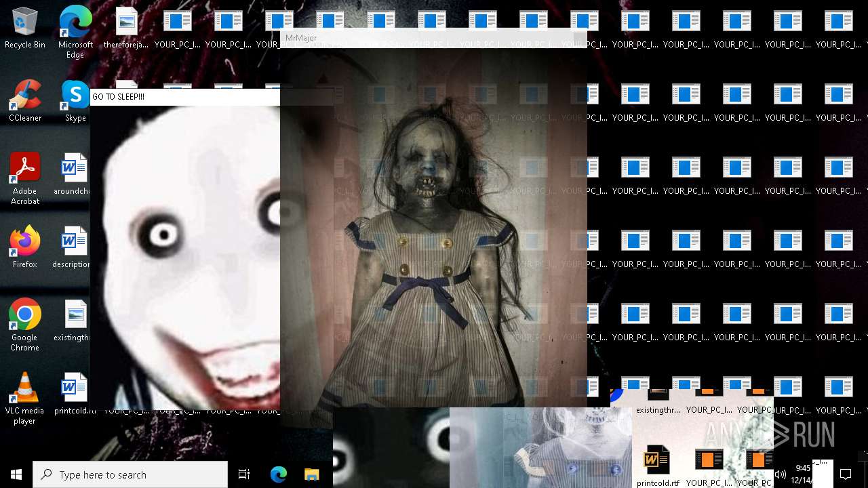Open the Action Center notification icon
868x488 pixels.
point(846,474)
